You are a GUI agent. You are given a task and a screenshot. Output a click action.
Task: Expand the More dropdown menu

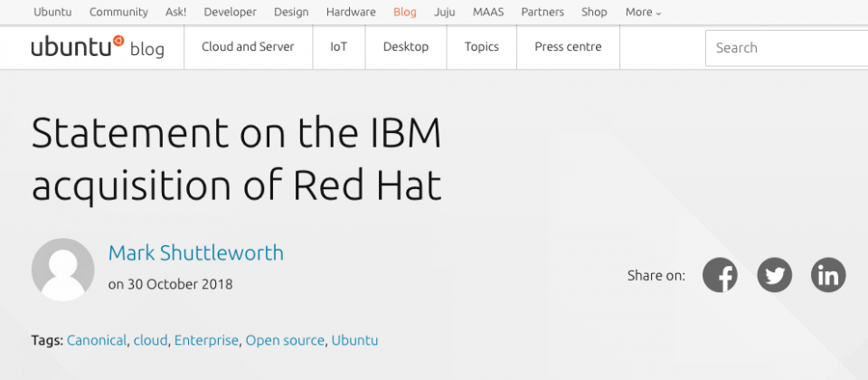pos(643,12)
